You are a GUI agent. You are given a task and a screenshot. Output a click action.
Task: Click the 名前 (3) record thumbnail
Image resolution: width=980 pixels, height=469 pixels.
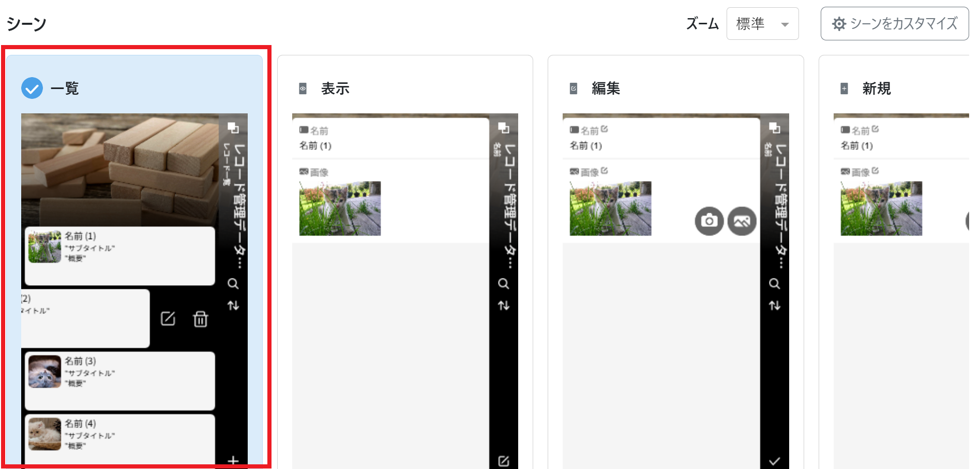(x=44, y=372)
